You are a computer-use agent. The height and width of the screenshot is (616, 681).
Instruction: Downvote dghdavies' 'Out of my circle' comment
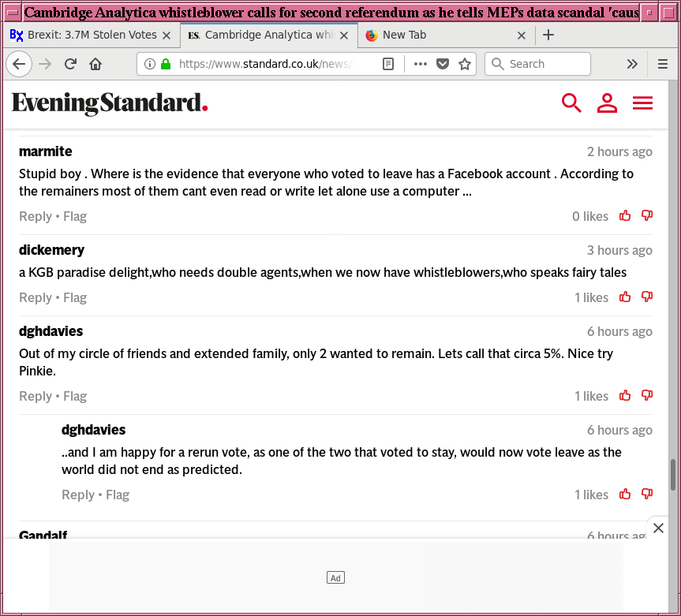point(647,395)
